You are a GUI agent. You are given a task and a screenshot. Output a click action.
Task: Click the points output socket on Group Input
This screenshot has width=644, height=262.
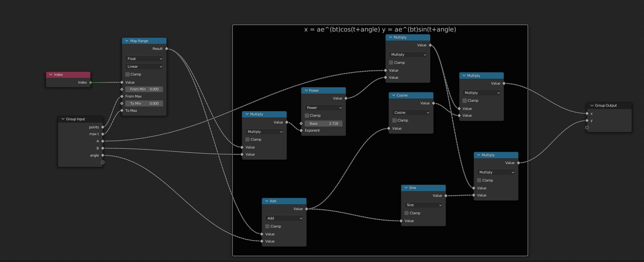click(103, 127)
